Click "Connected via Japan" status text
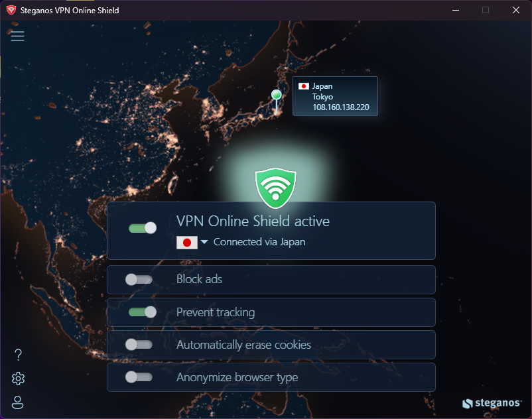 click(259, 242)
